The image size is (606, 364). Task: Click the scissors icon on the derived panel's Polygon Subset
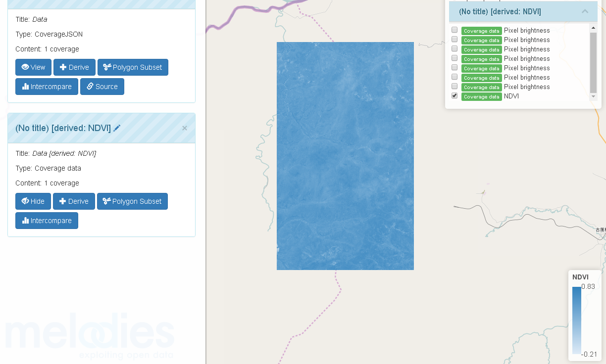click(106, 201)
